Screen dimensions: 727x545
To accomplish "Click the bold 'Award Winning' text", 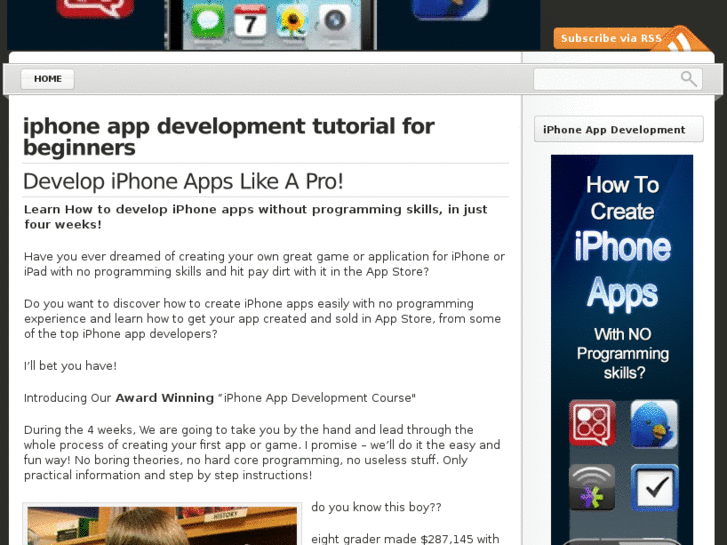I will [165, 398].
